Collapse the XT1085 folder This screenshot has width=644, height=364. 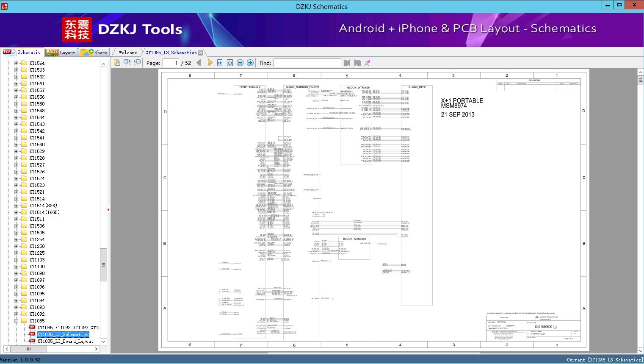[x=17, y=321]
